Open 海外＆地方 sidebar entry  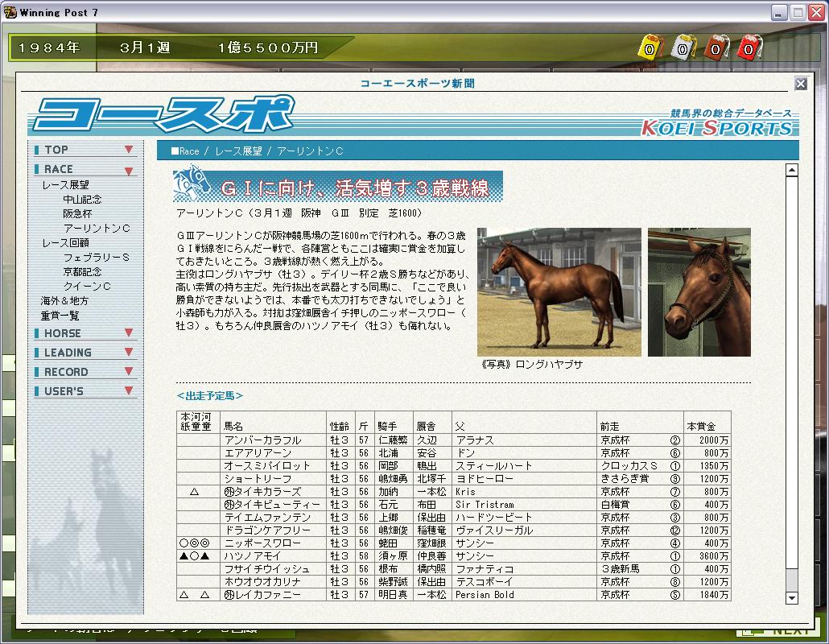64,301
